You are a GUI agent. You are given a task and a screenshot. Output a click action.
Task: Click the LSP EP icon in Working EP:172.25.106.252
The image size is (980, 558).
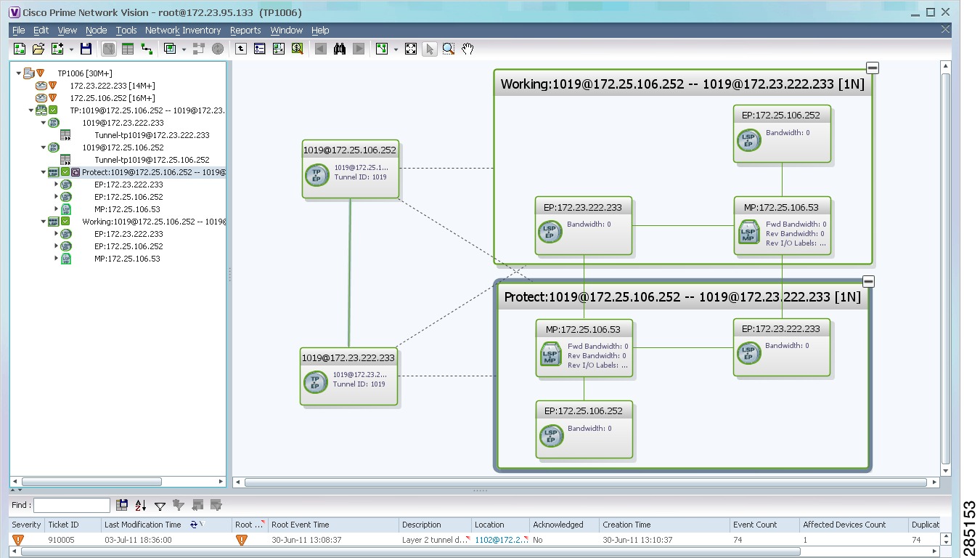tap(748, 139)
